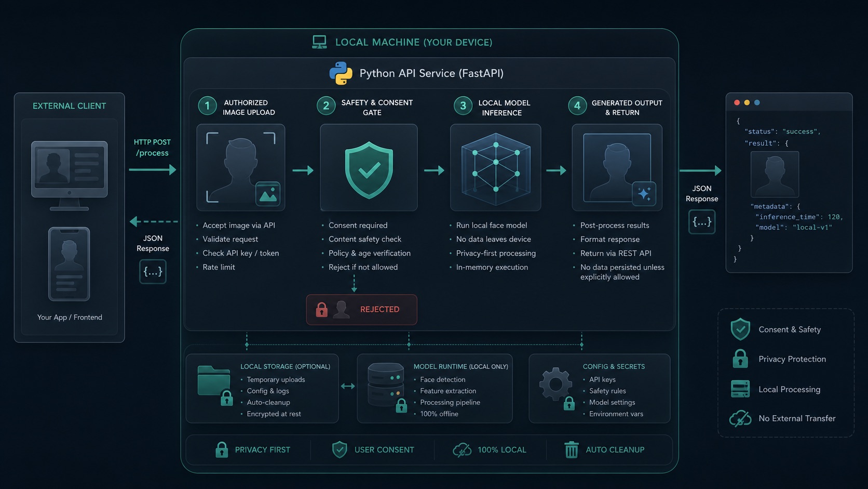The image size is (868, 489).
Task: Click the "Post-process results" bullet
Action: 615,226
